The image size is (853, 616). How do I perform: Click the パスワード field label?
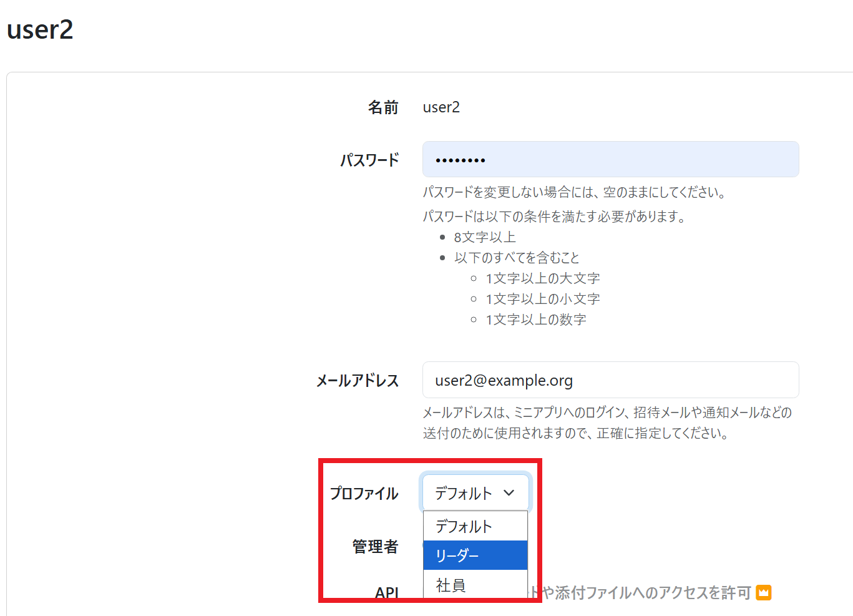[x=369, y=160]
